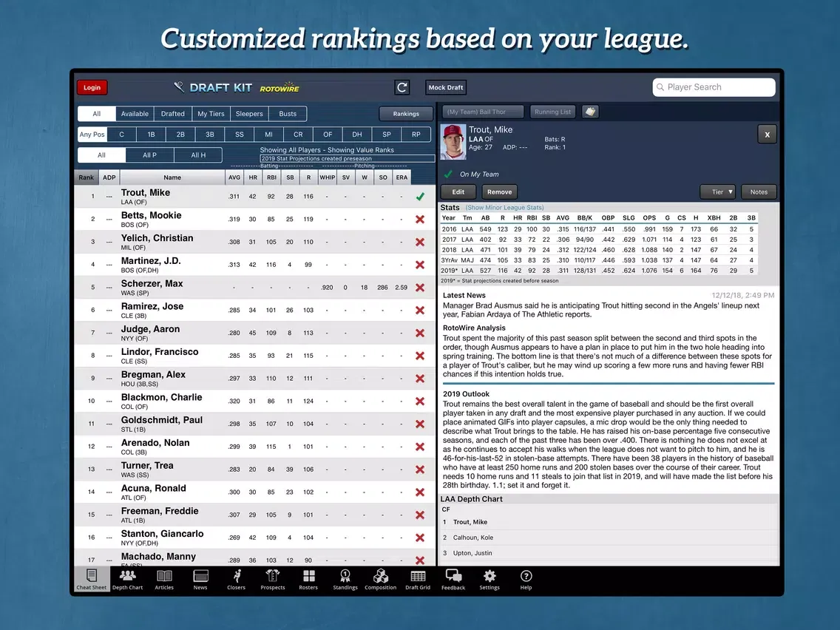The image size is (840, 630).
Task: Click the red Login button
Action: [x=92, y=87]
